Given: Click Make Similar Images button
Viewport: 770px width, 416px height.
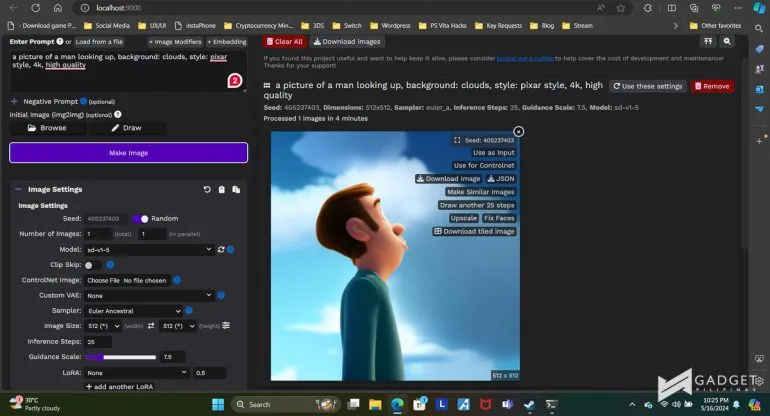Looking at the screenshot, I should tap(480, 192).
